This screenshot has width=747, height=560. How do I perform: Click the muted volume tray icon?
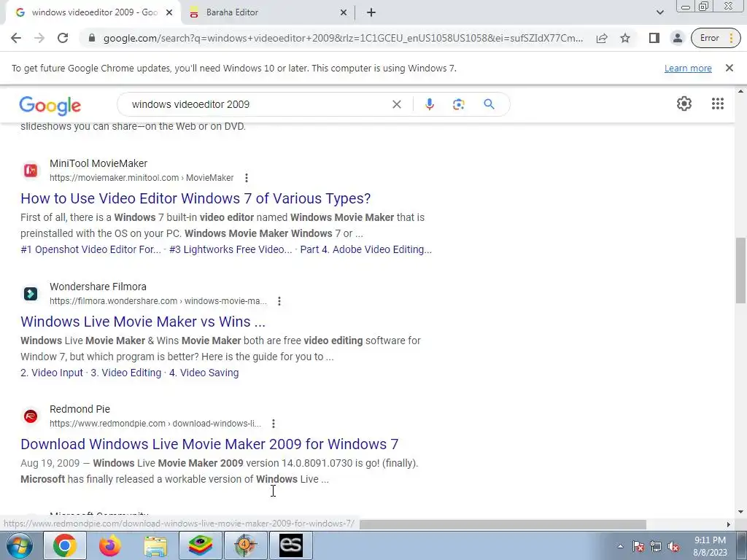[673, 547]
